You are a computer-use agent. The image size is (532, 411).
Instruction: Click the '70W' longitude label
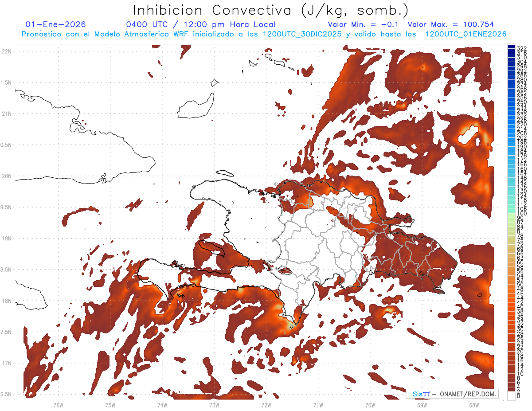[x=370, y=405]
